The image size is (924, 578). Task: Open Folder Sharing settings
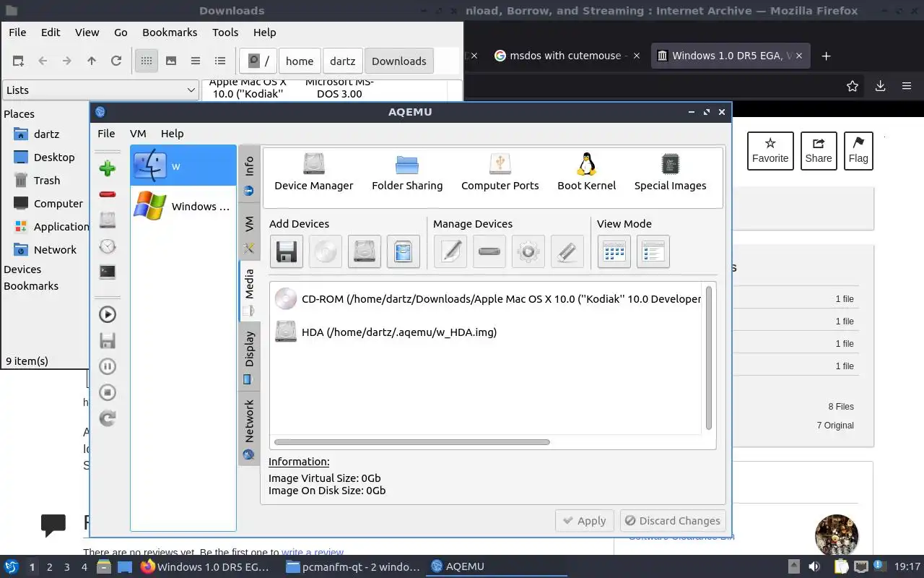point(407,172)
